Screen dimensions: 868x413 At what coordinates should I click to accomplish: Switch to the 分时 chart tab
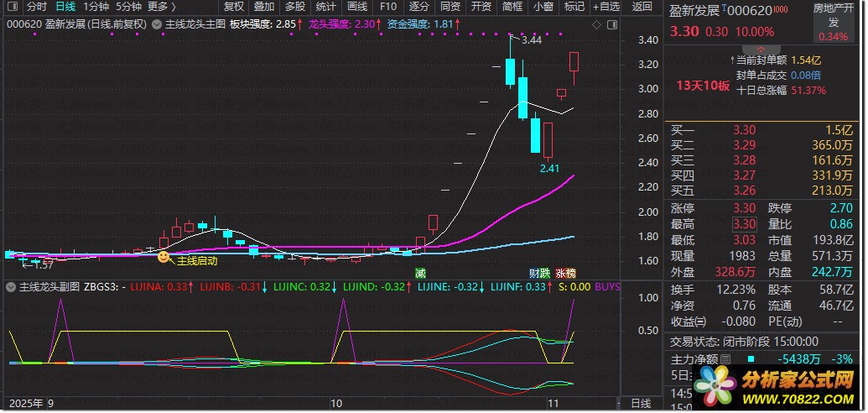pyautogui.click(x=37, y=8)
